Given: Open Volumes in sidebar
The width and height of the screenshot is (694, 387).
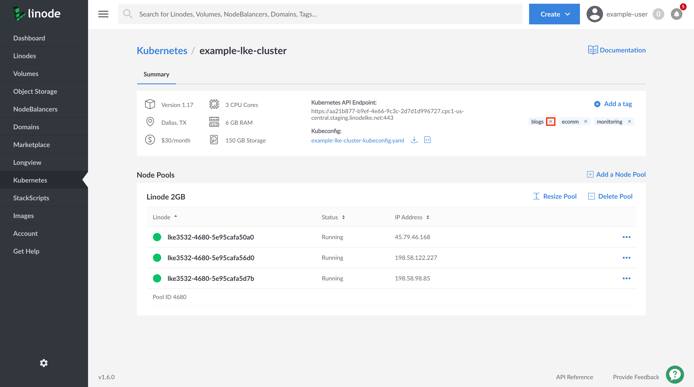Looking at the screenshot, I should pos(26,74).
